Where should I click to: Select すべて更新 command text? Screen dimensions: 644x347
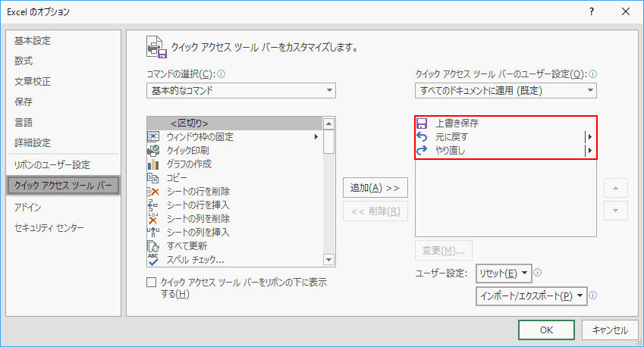[187, 246]
